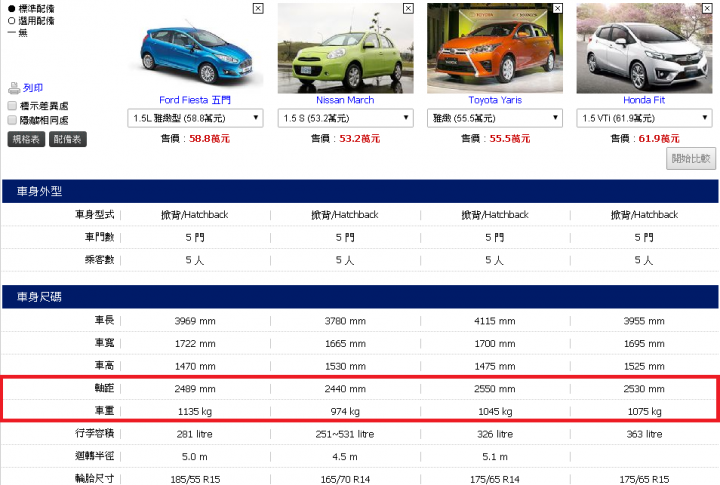Click the 1530 mm height value
This screenshot has width=720, height=485.
click(345, 366)
